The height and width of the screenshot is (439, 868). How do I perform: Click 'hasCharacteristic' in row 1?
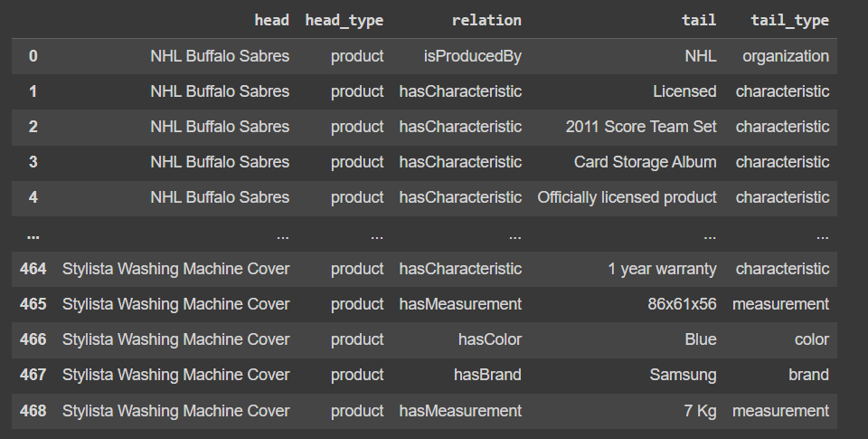pyautogui.click(x=460, y=91)
